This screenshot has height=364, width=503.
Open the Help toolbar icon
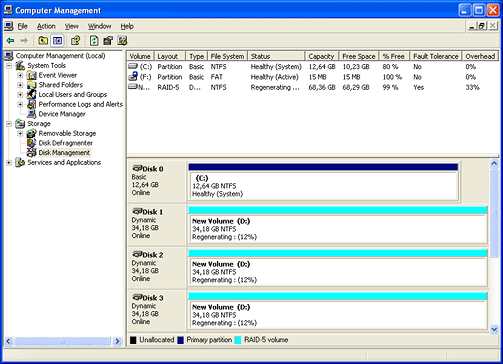76,41
